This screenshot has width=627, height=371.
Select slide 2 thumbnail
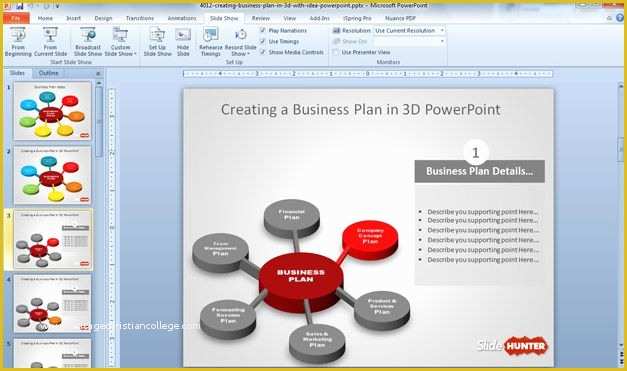coord(52,175)
